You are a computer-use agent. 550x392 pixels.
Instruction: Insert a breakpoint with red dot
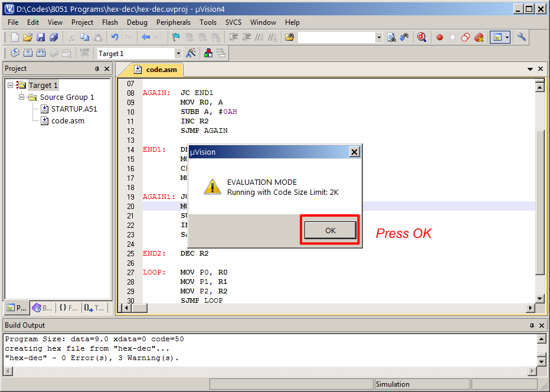click(440, 37)
